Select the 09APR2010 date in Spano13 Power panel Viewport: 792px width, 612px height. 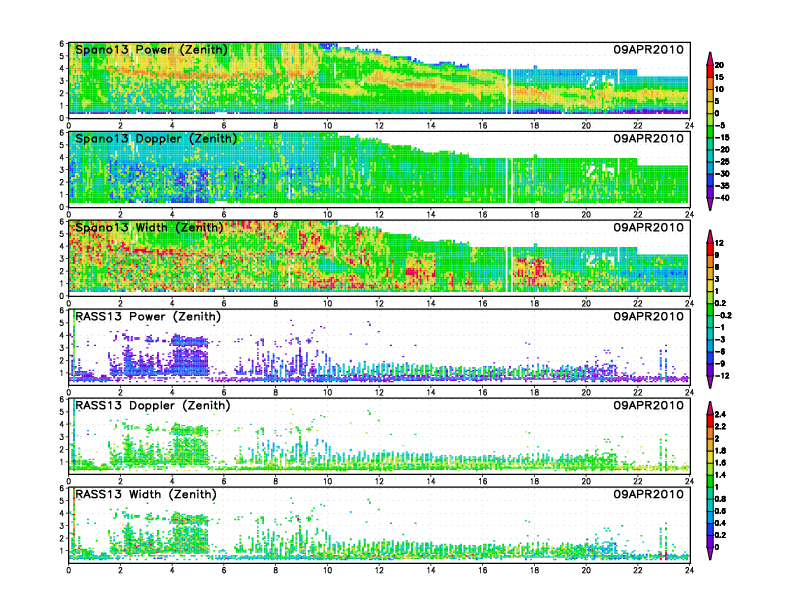click(x=649, y=49)
